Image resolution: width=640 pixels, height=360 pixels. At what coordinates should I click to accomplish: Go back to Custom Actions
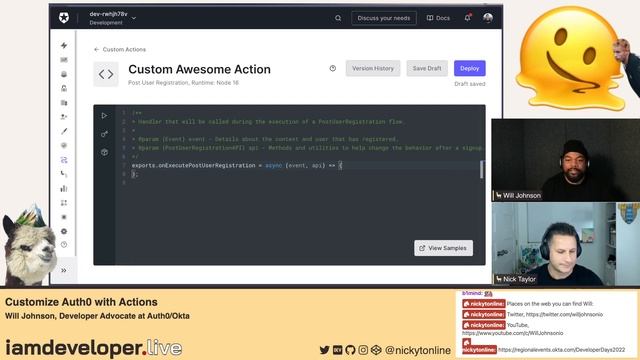(x=120, y=49)
